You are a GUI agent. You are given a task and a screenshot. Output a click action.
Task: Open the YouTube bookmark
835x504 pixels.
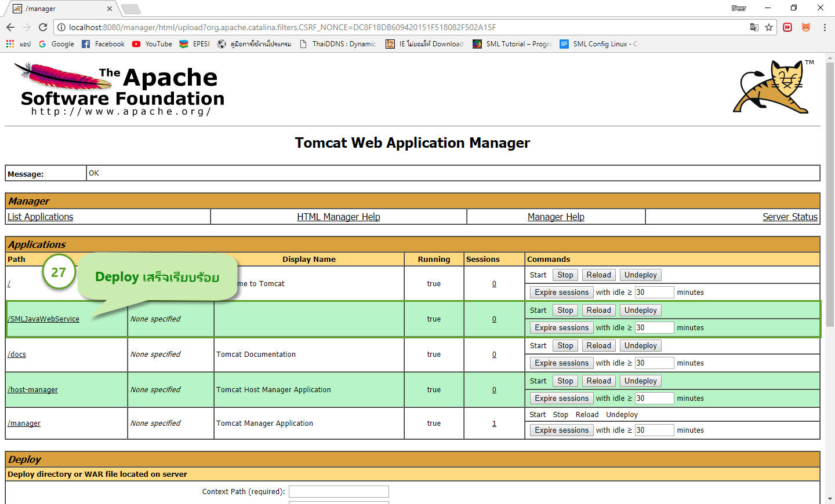153,44
